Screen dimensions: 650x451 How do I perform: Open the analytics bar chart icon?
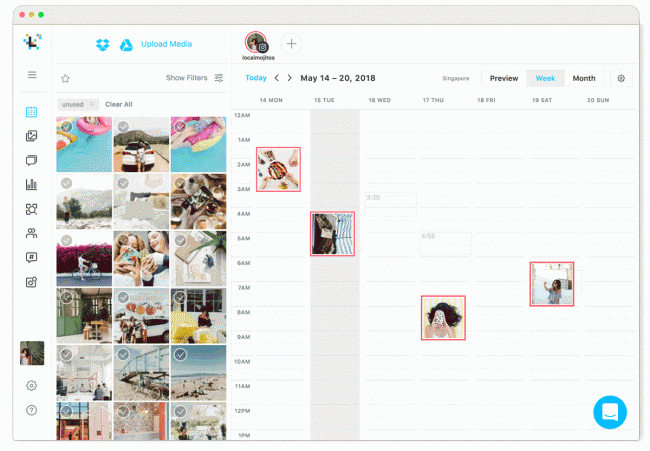31,184
